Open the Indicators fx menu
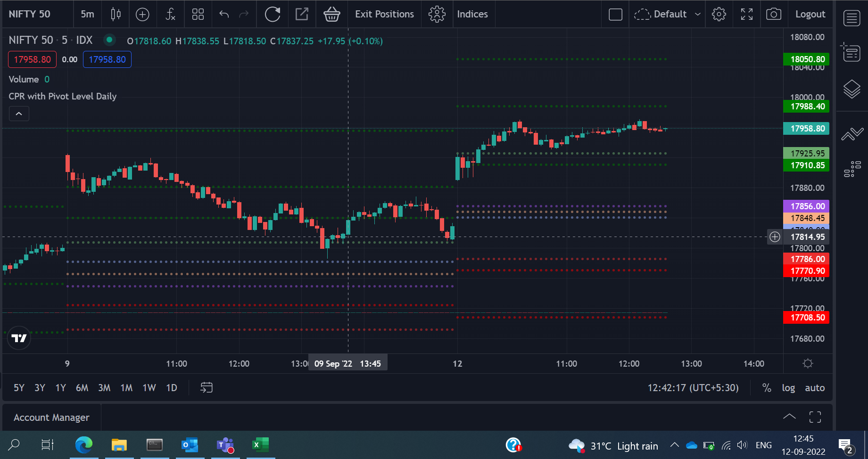 [x=171, y=14]
